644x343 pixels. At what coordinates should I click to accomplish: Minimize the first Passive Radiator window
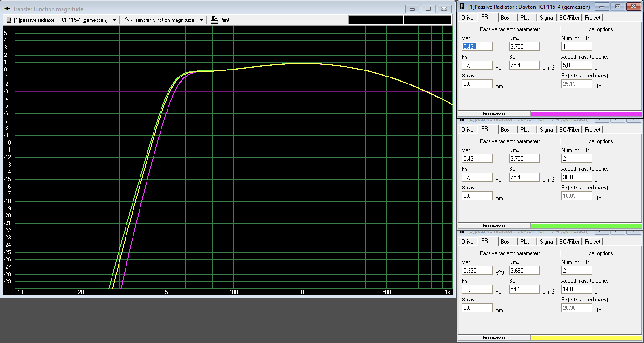tap(602, 7)
